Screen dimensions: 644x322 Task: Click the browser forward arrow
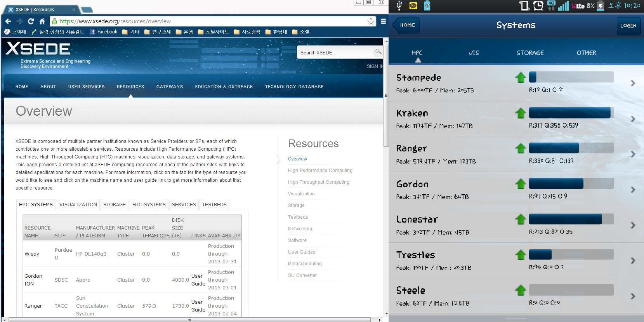(19, 21)
